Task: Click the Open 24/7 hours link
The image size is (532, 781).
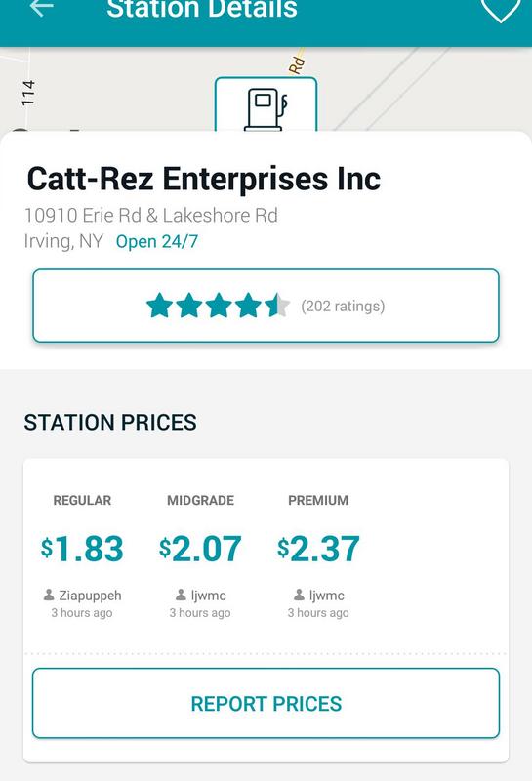Action: coord(157,241)
